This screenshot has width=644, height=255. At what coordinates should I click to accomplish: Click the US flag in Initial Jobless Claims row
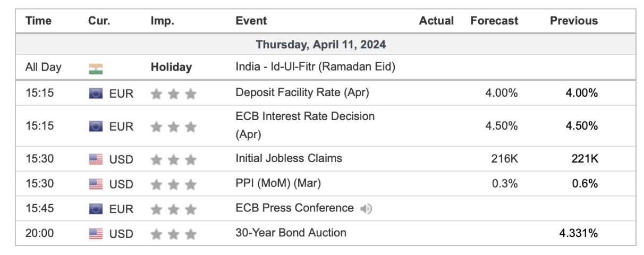click(96, 158)
